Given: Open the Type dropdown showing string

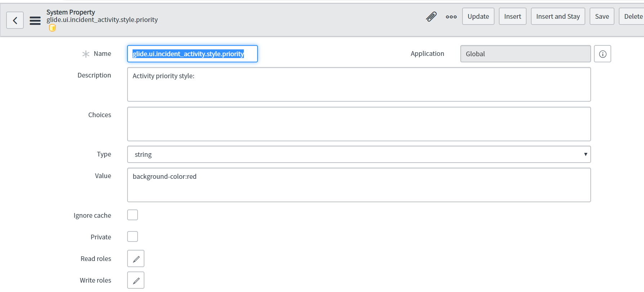Looking at the screenshot, I should (359, 154).
